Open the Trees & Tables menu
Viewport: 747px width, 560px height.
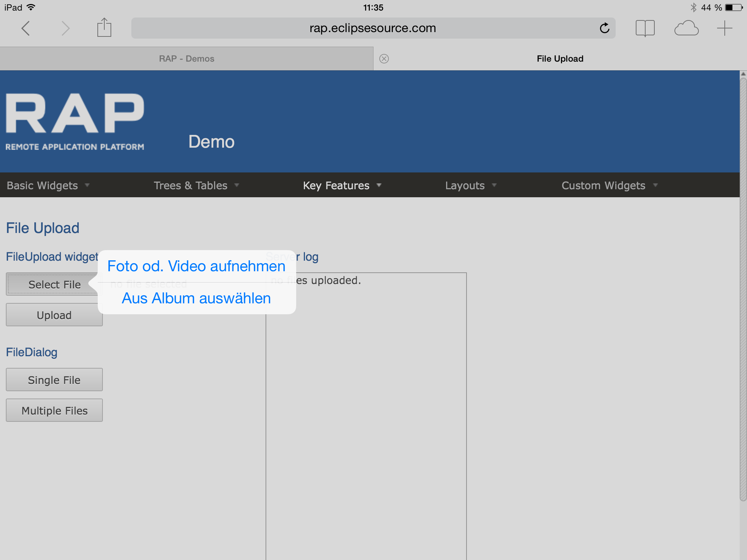click(196, 185)
